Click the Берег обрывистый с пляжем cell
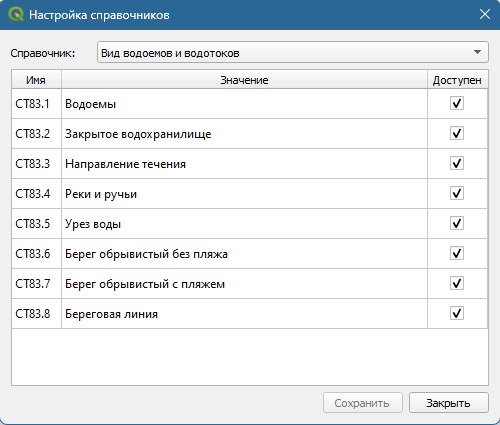Image resolution: width=500 pixels, height=425 pixels. [x=244, y=284]
